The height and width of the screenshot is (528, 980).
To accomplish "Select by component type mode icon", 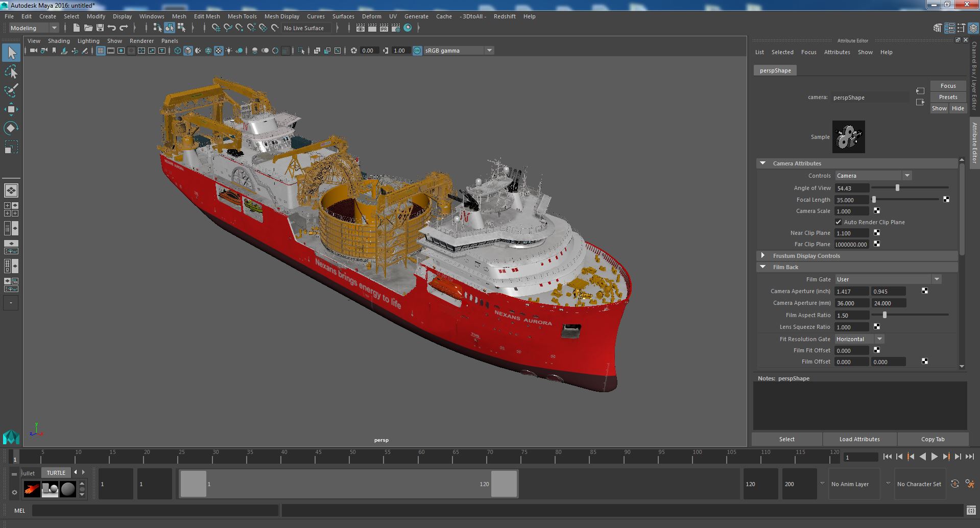I will pos(181,28).
